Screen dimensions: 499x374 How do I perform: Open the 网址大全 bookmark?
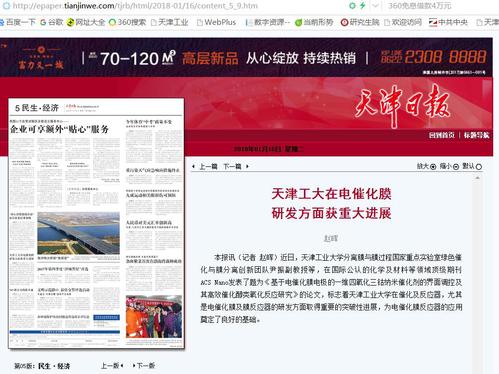point(86,22)
